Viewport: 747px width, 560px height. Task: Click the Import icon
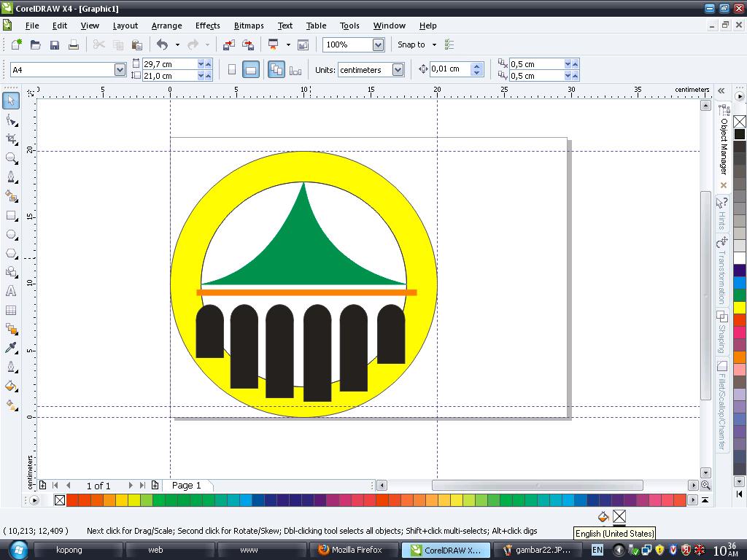coord(229,44)
